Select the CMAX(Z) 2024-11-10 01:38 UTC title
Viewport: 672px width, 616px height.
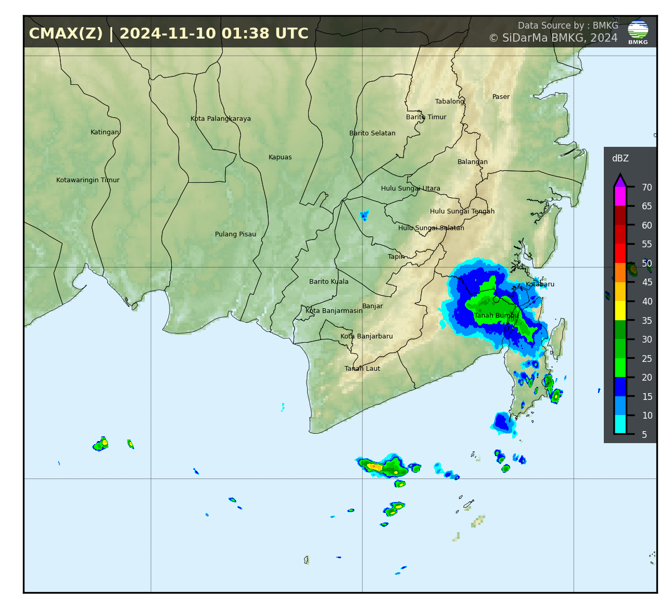click(x=169, y=34)
